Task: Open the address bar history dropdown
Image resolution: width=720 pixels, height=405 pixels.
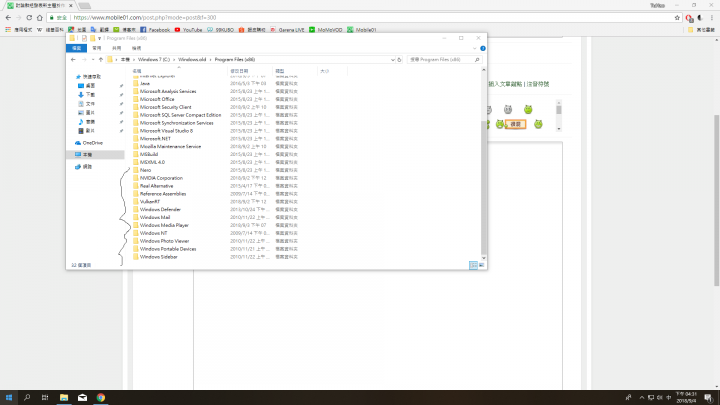Action: pyautogui.click(x=393, y=60)
